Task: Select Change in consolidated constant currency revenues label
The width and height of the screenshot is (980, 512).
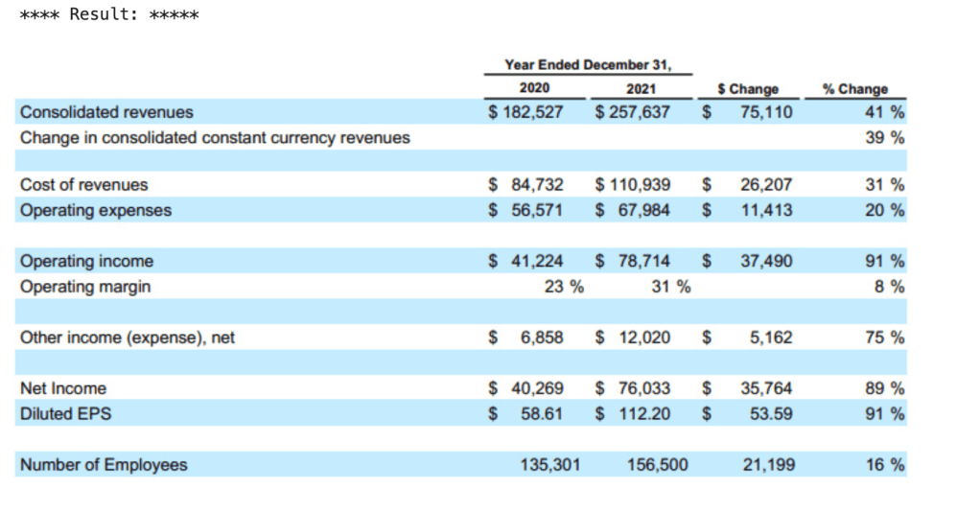Action: (x=215, y=137)
